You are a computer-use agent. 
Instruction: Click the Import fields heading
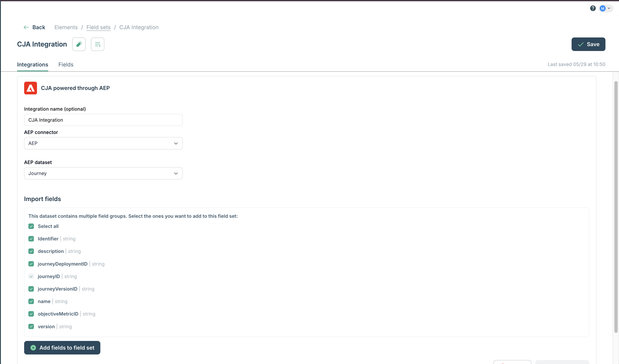pyautogui.click(x=43, y=199)
